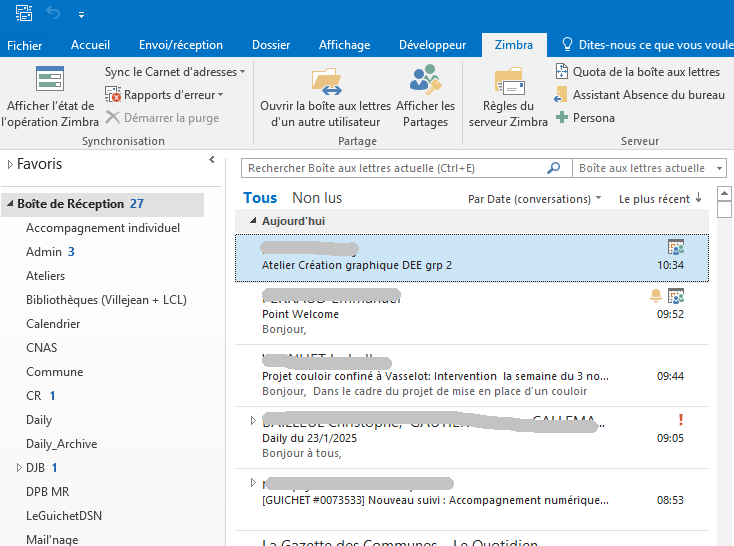The height and width of the screenshot is (546, 734).
Task: Expand the Favoris section
Action: [x=10, y=164]
